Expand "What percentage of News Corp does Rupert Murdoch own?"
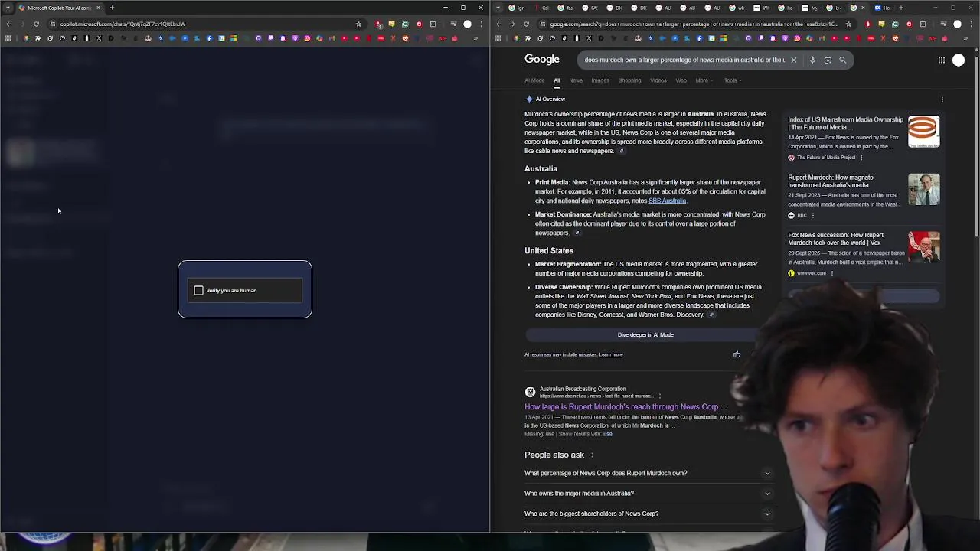980x551 pixels. [648, 473]
